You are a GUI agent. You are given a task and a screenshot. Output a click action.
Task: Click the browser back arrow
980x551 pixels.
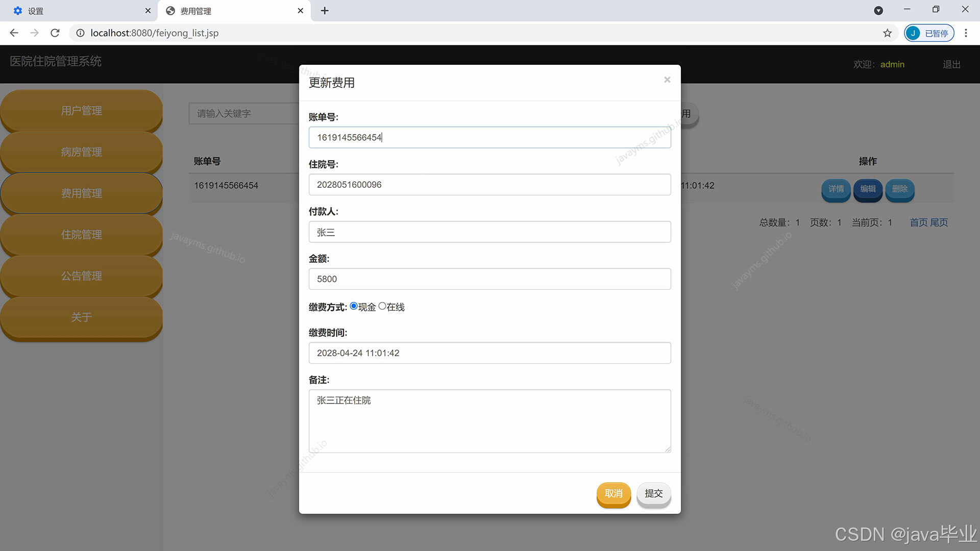click(14, 33)
